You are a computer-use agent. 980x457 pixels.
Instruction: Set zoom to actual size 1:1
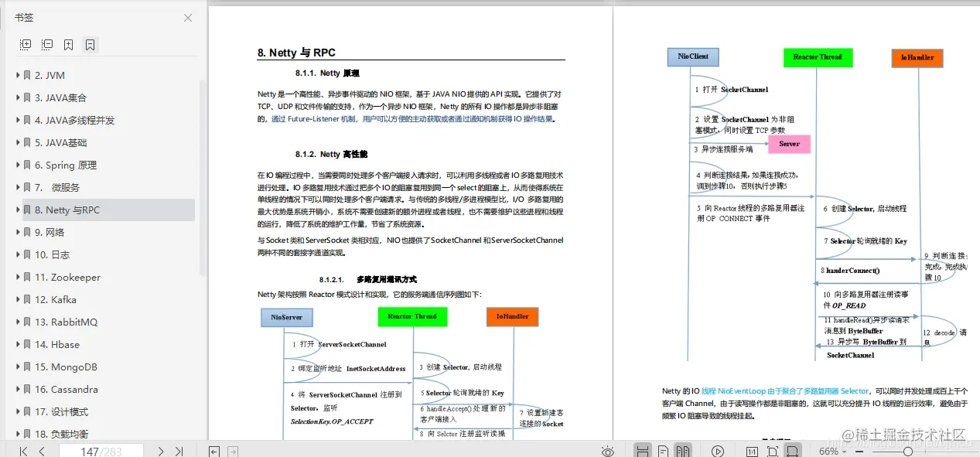(x=753, y=451)
